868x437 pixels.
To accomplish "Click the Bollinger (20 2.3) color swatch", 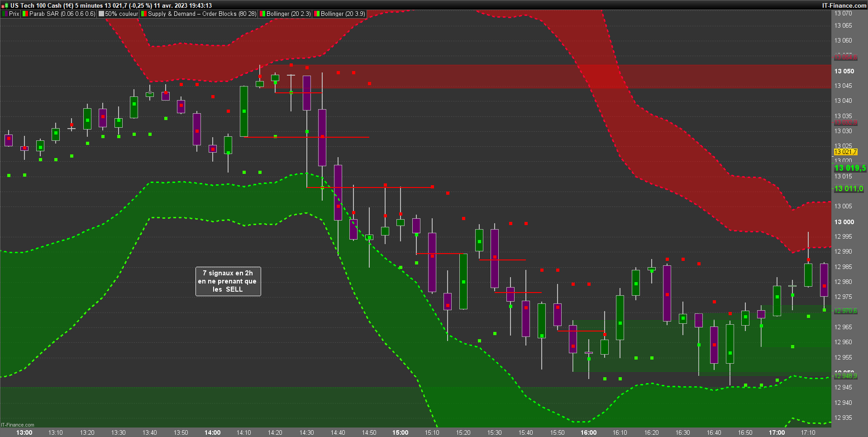I will point(262,14).
